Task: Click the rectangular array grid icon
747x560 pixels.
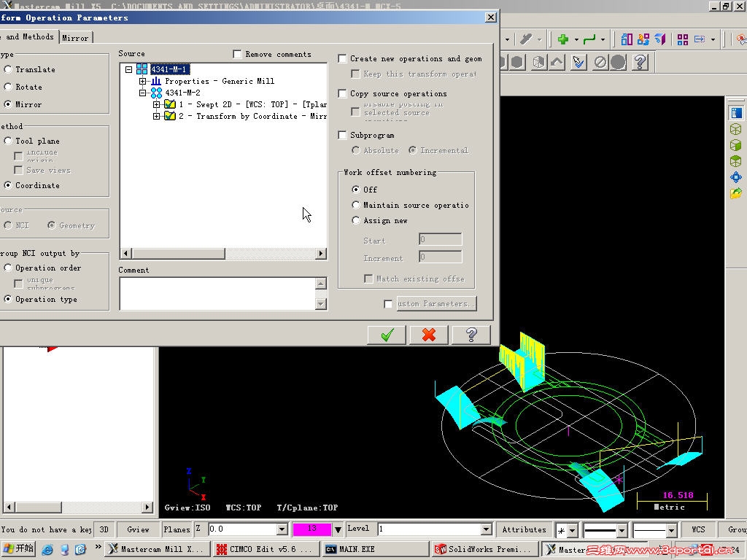Action: (x=683, y=39)
